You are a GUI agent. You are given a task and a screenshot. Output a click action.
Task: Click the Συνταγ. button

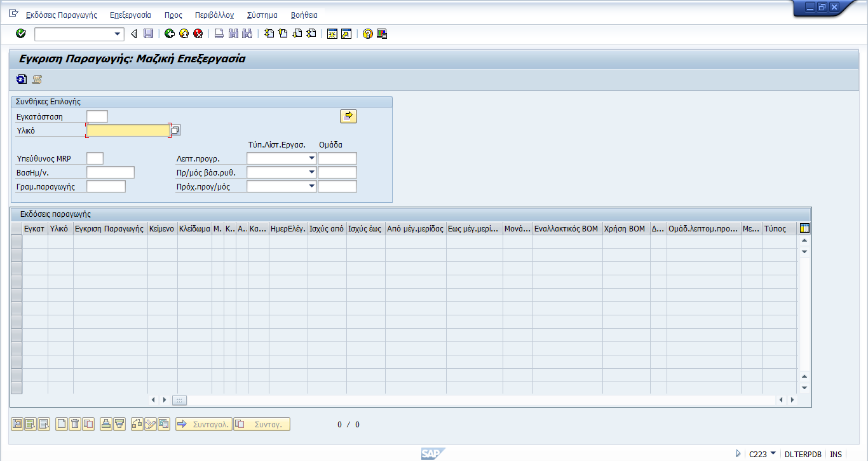coord(262,424)
